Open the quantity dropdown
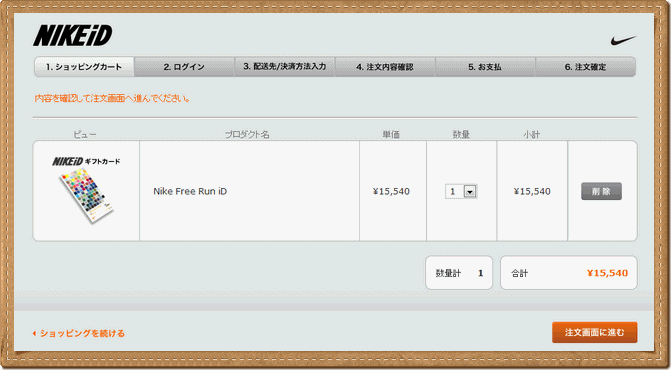Viewport: 671px width, 370px height. coord(461,191)
